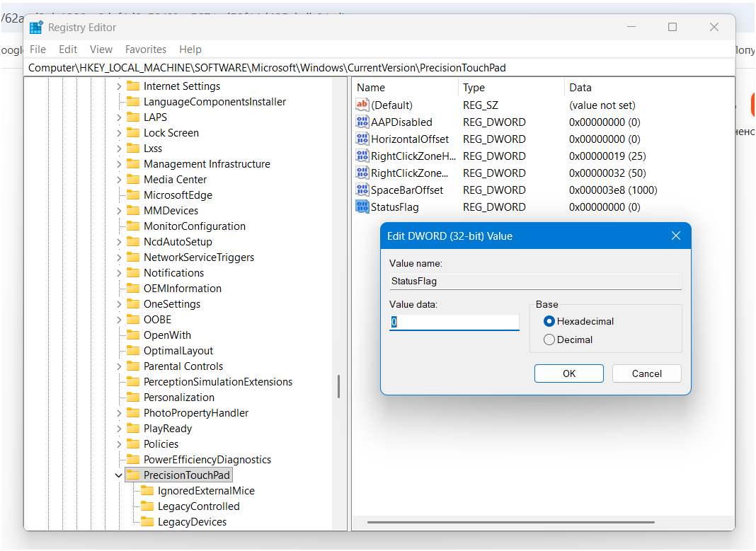Click the Name column header
This screenshot has width=756, height=551.
click(x=406, y=88)
